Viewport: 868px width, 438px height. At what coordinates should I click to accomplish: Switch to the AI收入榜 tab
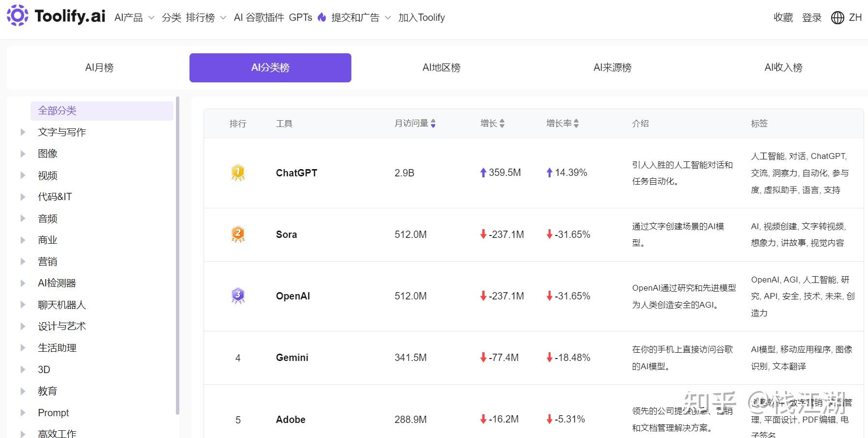point(783,68)
